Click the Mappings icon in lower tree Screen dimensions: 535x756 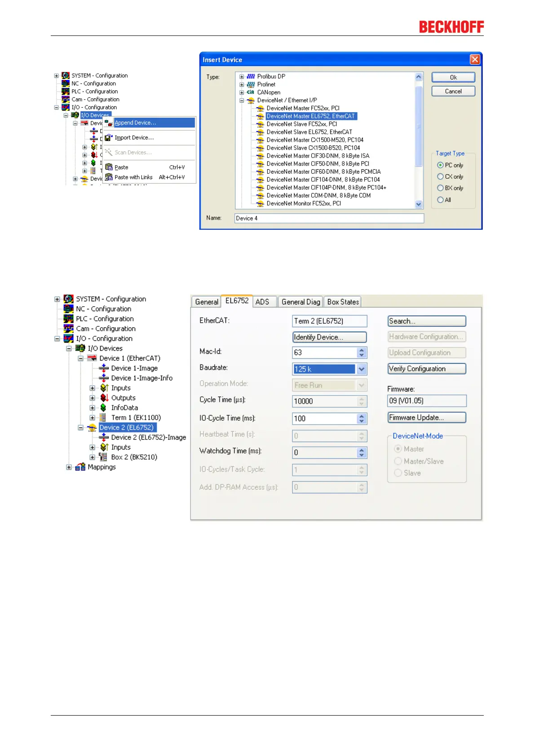point(80,467)
